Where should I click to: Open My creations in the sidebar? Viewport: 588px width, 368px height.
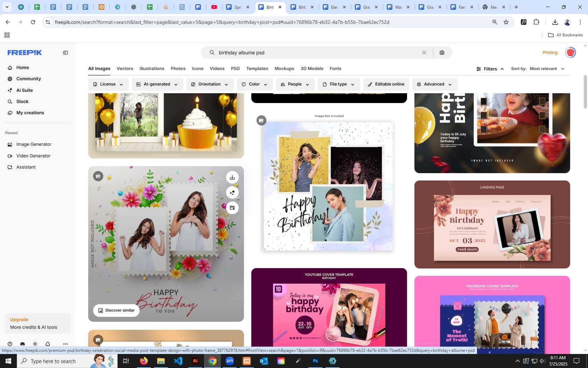tap(30, 113)
